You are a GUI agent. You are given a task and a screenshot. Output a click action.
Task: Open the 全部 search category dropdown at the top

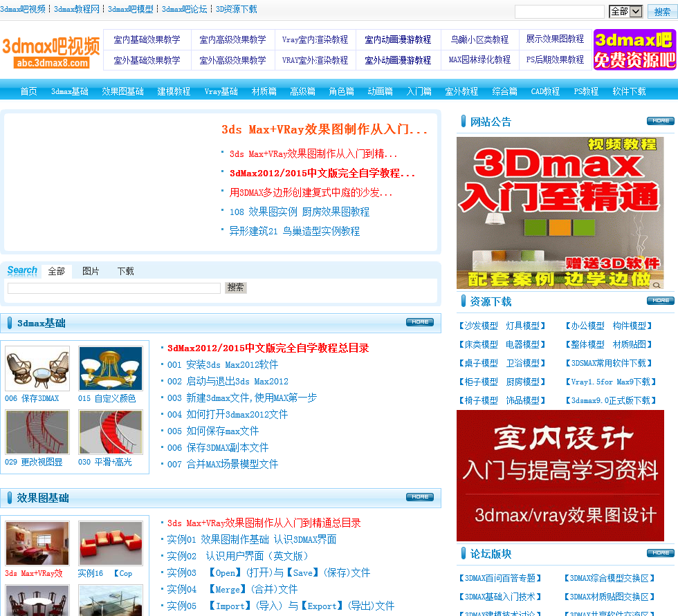[x=625, y=12]
